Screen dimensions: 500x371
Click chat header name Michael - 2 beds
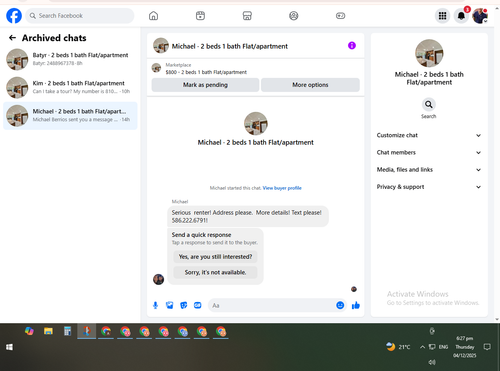coord(230,46)
